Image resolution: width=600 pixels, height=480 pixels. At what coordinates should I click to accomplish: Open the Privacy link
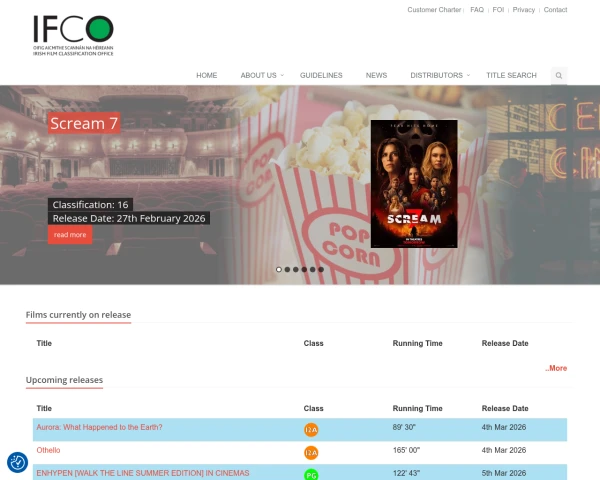pos(524,10)
